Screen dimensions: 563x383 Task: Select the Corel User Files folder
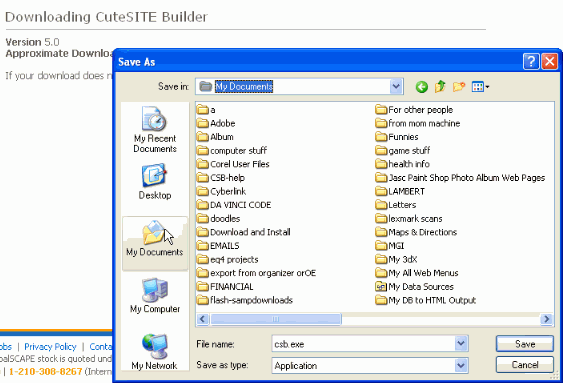click(x=233, y=164)
